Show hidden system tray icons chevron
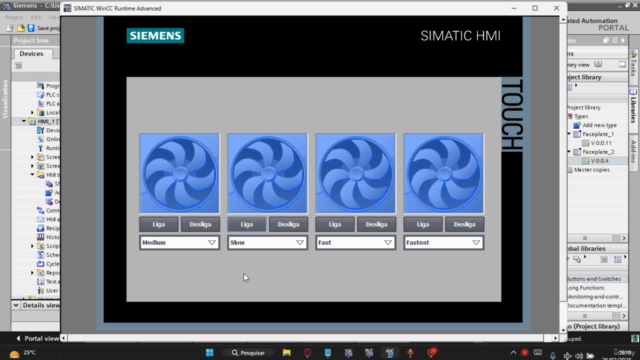The image size is (640, 360). [513, 353]
